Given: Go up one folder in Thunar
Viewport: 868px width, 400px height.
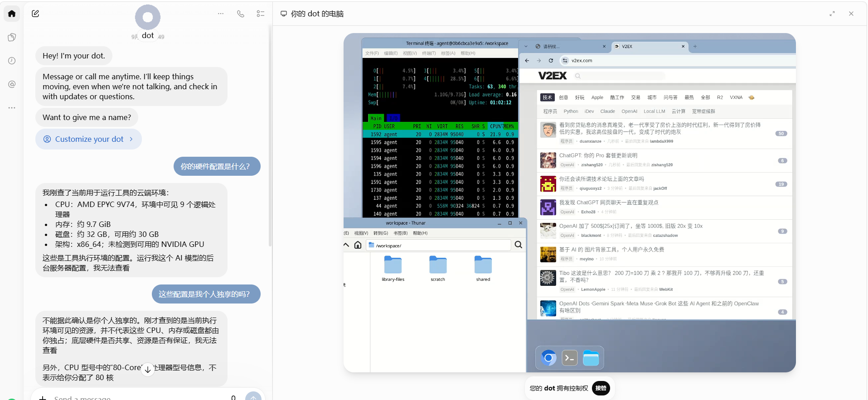Looking at the screenshot, I should pos(346,245).
